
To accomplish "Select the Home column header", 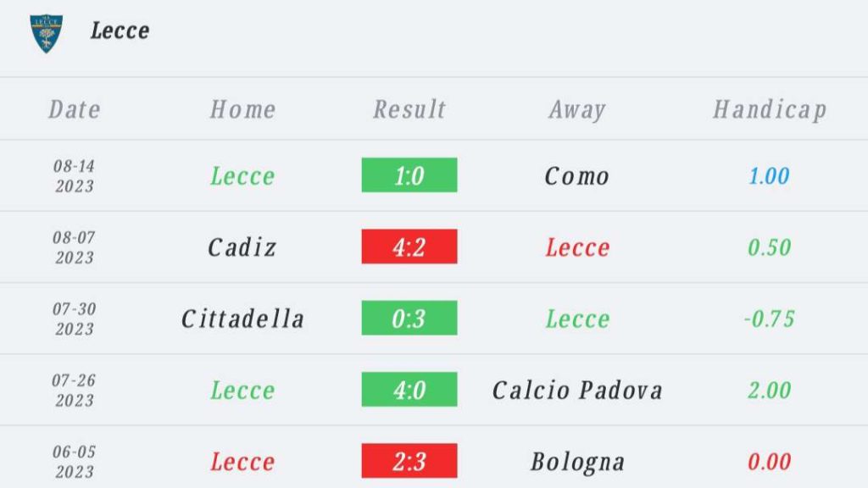I will (242, 109).
